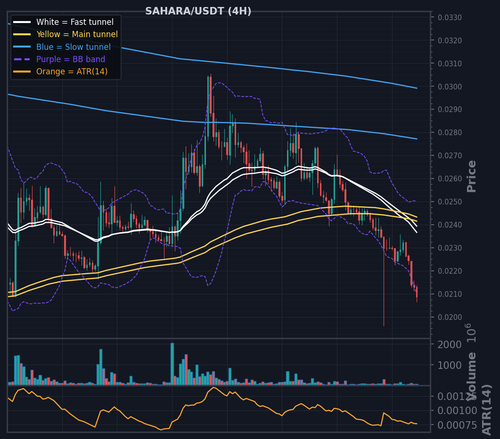
Task: Click the 0.0230 price axis label
Action: point(450,248)
